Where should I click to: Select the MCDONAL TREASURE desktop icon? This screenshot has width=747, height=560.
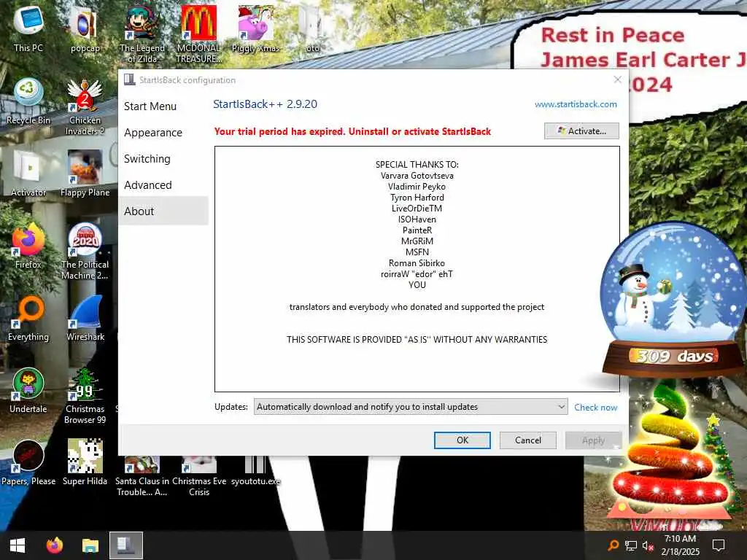coord(198,34)
